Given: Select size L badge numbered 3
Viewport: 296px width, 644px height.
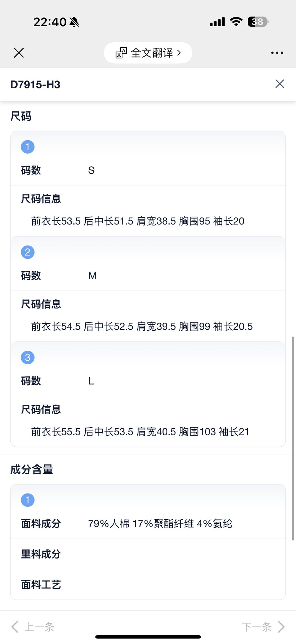Looking at the screenshot, I should tap(27, 357).
